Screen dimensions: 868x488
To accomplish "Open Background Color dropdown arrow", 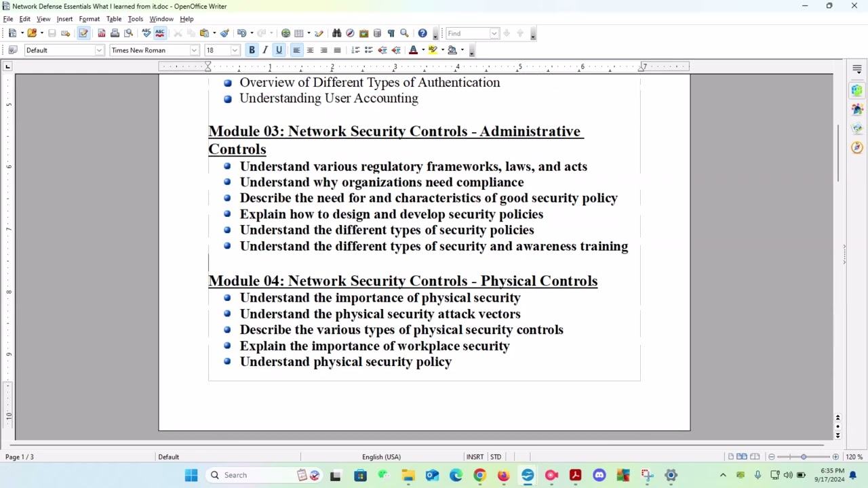I will pyautogui.click(x=462, y=50).
